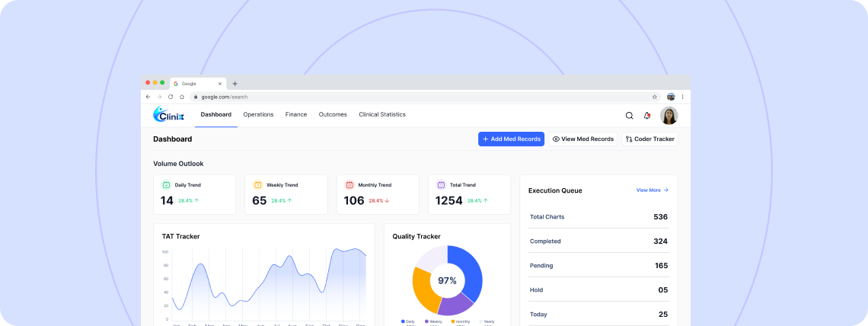Click the Total Trend purple icon
The width and height of the screenshot is (868, 326).
441,184
